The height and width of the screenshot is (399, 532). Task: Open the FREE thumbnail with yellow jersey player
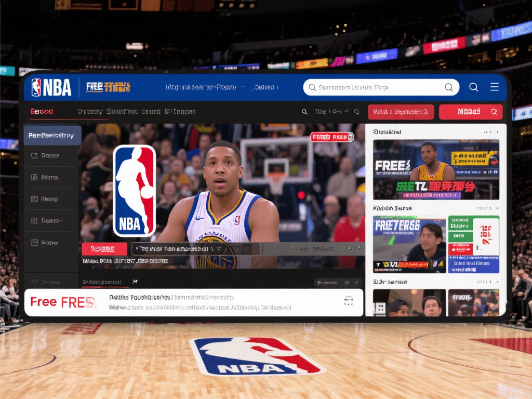436,169
